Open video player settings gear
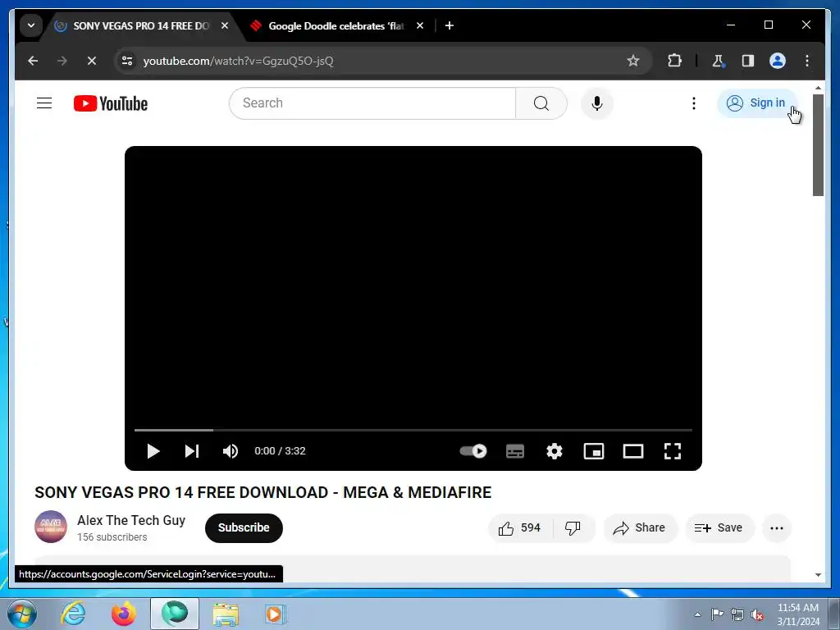The image size is (840, 630). pos(555,451)
